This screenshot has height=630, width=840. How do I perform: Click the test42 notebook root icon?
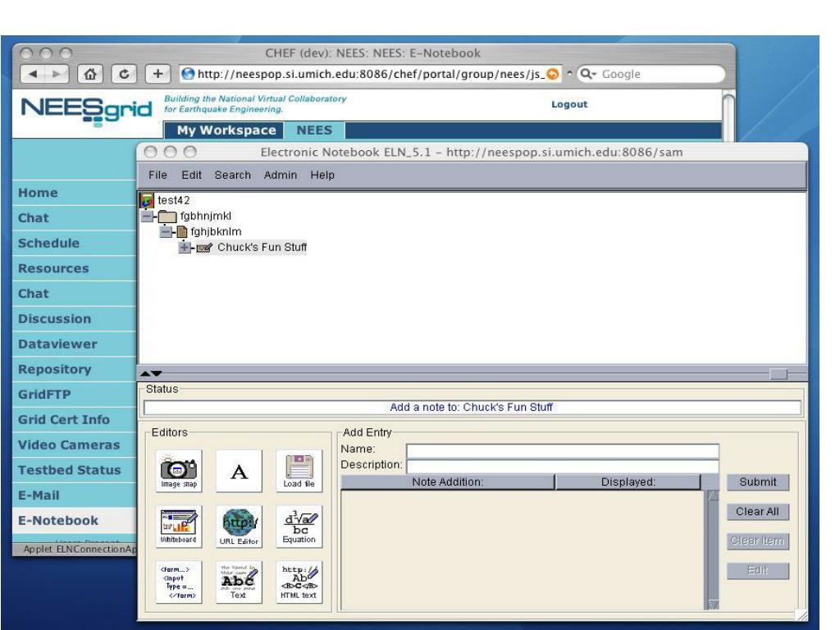coord(147,200)
